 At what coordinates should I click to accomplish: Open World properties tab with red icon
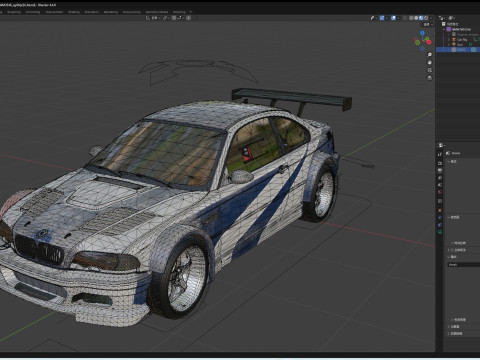[x=440, y=192]
